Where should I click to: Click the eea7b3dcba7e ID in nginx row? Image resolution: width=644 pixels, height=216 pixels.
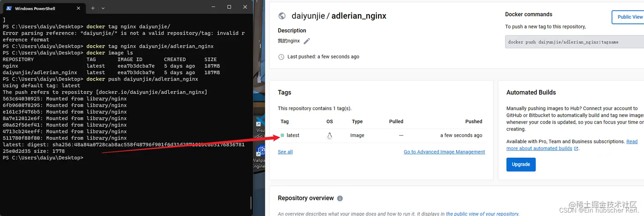pos(136,66)
